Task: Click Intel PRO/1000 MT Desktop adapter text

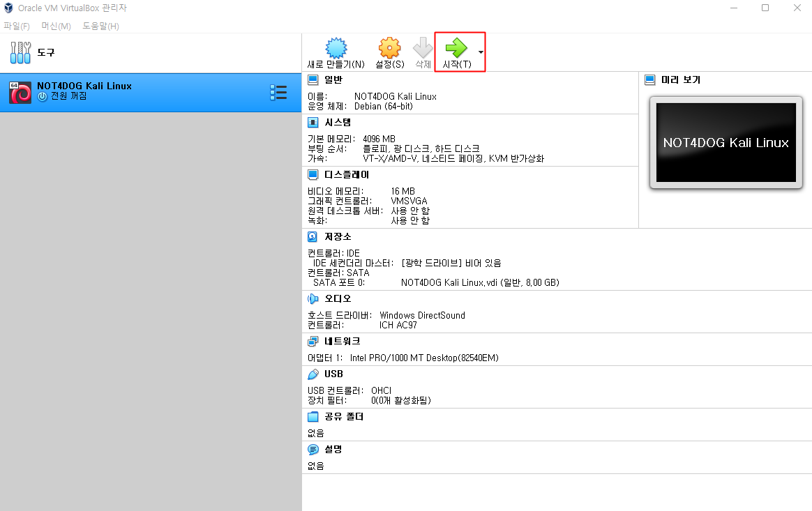Action: click(424, 358)
